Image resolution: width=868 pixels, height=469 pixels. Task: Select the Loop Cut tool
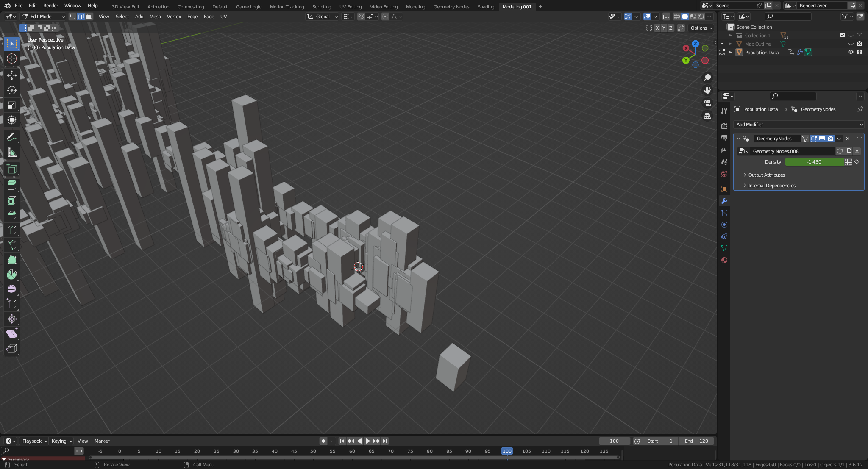(x=12, y=230)
